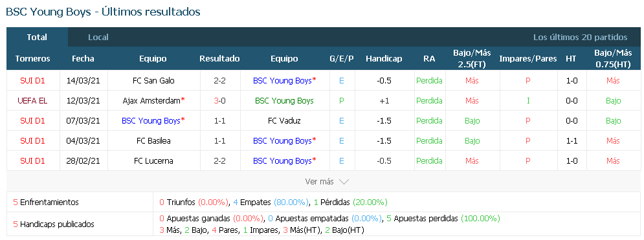This screenshot has height=240, width=644.
Task: Select Bajo/Más 2.5(FT) column header
Action: [x=472, y=59]
